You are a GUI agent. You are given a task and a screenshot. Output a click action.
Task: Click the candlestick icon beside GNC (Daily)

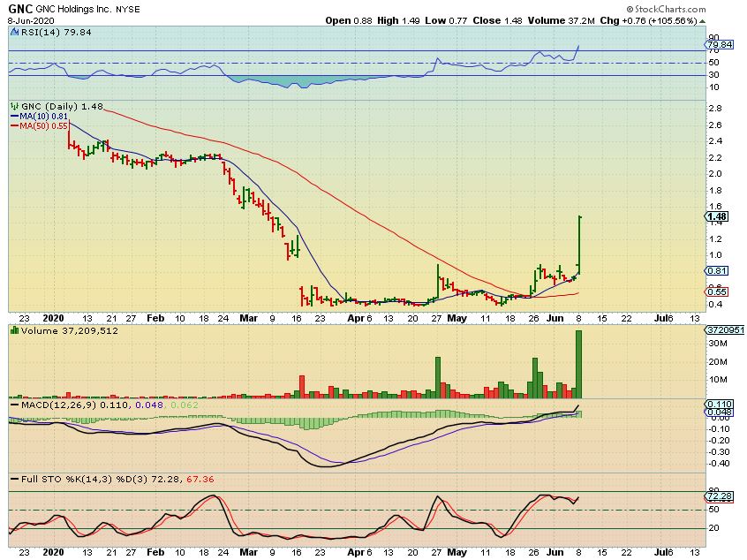click(15, 106)
